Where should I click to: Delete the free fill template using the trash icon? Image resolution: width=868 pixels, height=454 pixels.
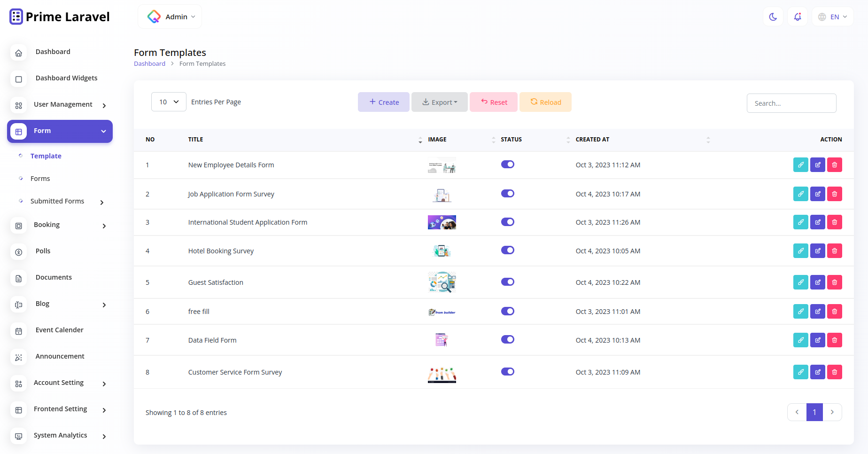(834, 311)
